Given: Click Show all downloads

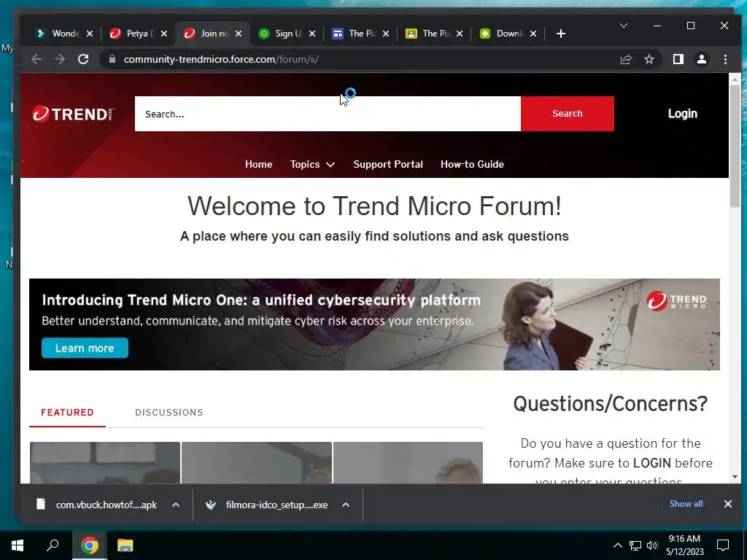Looking at the screenshot, I should [x=686, y=504].
